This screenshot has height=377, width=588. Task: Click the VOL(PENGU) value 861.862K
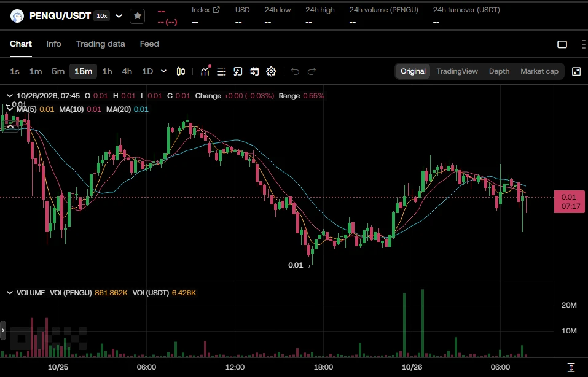(111, 293)
